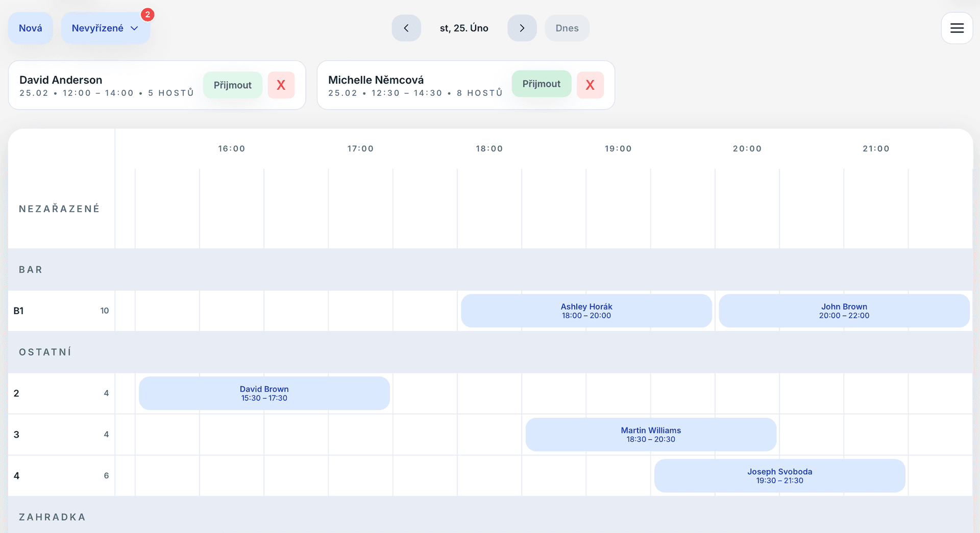Viewport: 980px width, 533px height.
Task: Jump to today with Dnes button
Action: 567,28
